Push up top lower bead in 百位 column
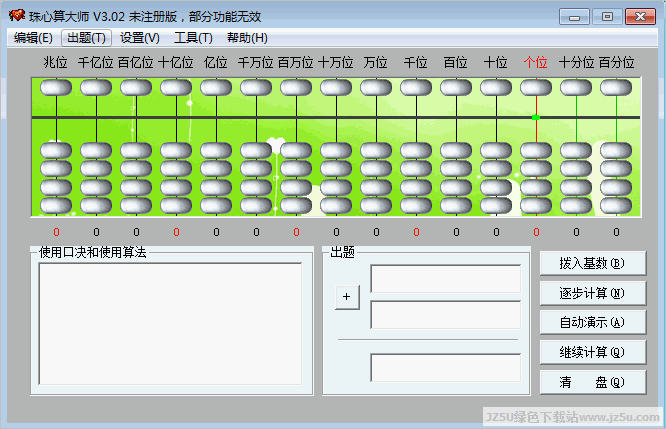The image size is (666, 429). point(456,150)
